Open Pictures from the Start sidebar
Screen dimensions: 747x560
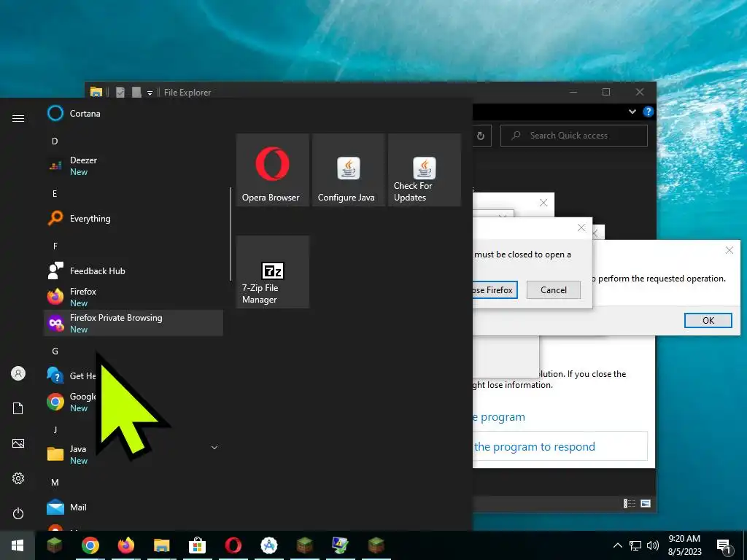(x=18, y=443)
